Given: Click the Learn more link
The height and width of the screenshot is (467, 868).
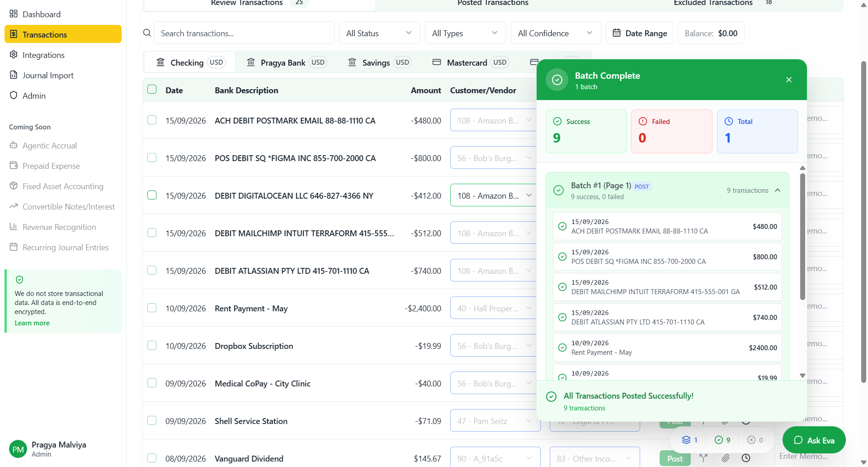Looking at the screenshot, I should [x=32, y=323].
